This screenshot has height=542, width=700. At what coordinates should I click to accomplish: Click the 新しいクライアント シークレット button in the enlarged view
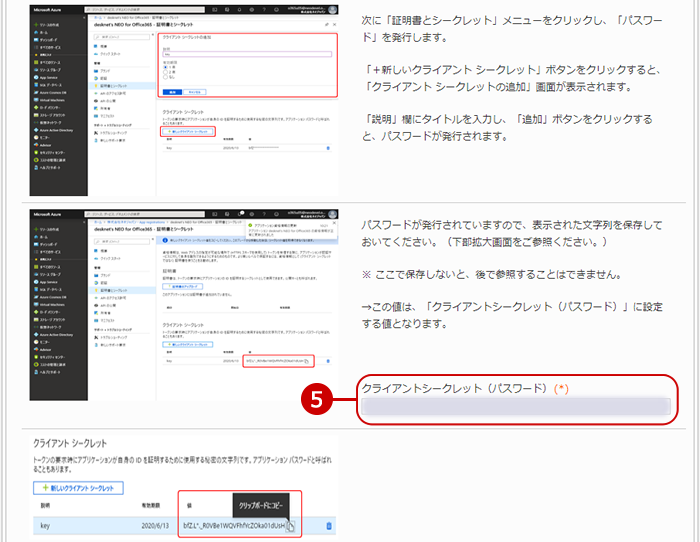pos(78,488)
